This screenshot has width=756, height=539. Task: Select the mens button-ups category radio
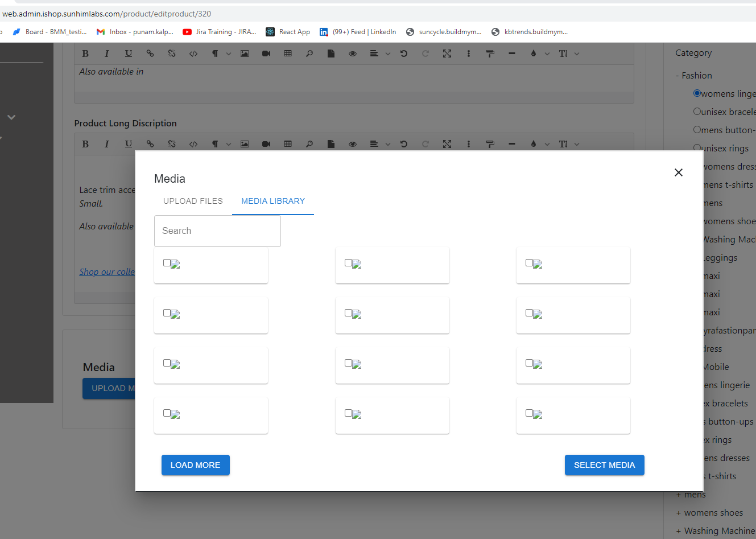tap(697, 130)
